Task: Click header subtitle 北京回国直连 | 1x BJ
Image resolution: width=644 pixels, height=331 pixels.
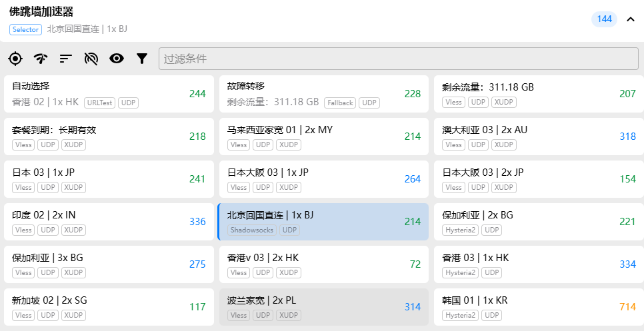Action: click(87, 29)
